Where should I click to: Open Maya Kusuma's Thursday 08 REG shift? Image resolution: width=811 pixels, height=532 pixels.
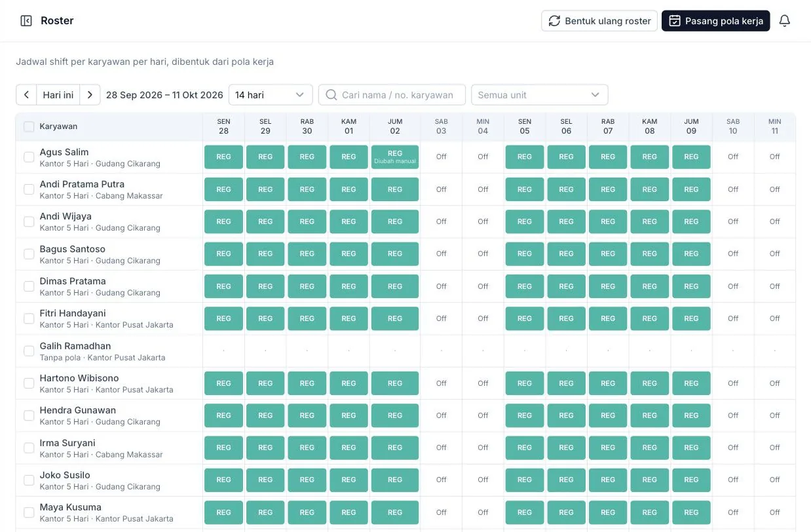[650, 512]
